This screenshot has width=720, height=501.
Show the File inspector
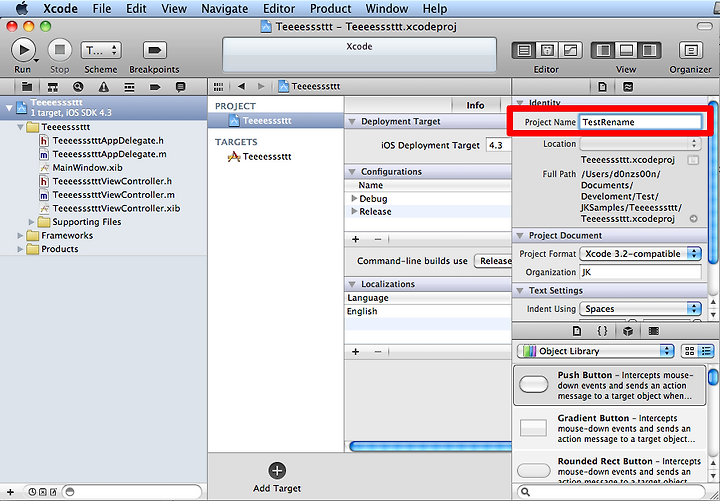602,86
